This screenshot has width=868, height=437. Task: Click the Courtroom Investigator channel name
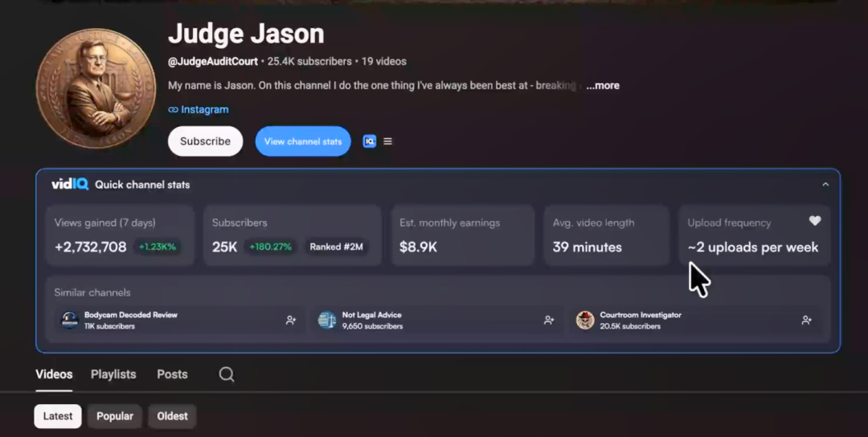[x=641, y=315]
